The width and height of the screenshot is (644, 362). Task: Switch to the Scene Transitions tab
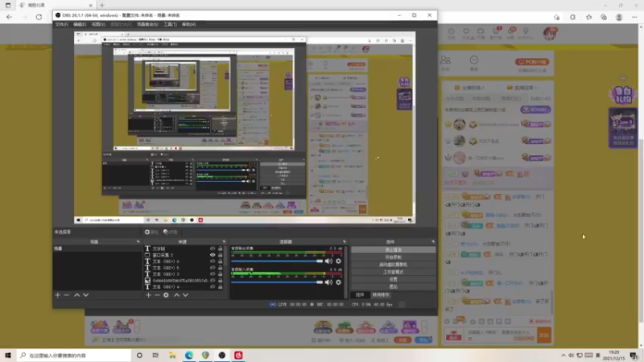pos(381,294)
